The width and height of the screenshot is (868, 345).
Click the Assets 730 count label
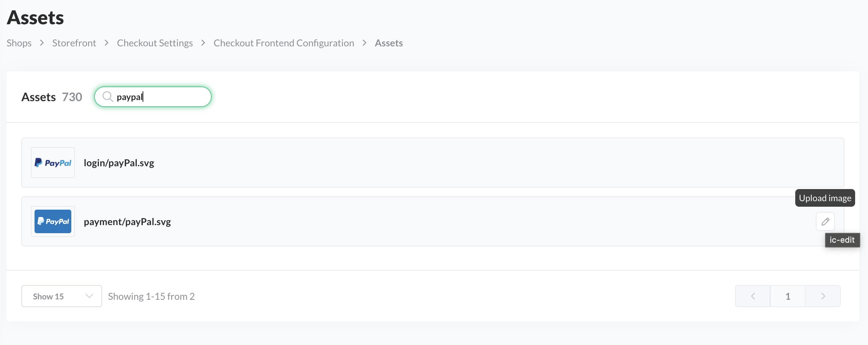click(x=52, y=97)
